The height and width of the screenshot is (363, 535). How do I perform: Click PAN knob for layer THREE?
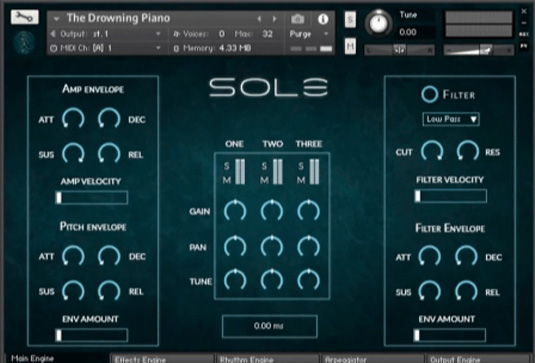308,246
